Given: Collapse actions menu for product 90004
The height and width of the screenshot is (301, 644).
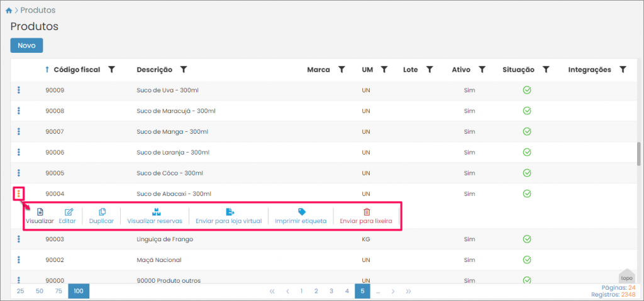Looking at the screenshot, I should pos(19,194).
